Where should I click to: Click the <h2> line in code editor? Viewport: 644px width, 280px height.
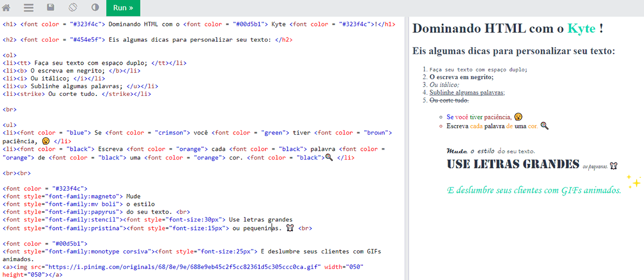pos(148,40)
